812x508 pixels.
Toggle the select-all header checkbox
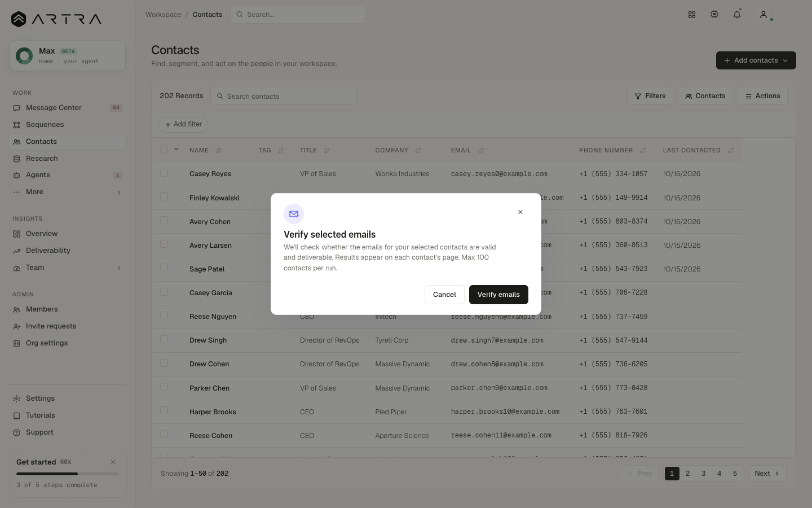164,150
